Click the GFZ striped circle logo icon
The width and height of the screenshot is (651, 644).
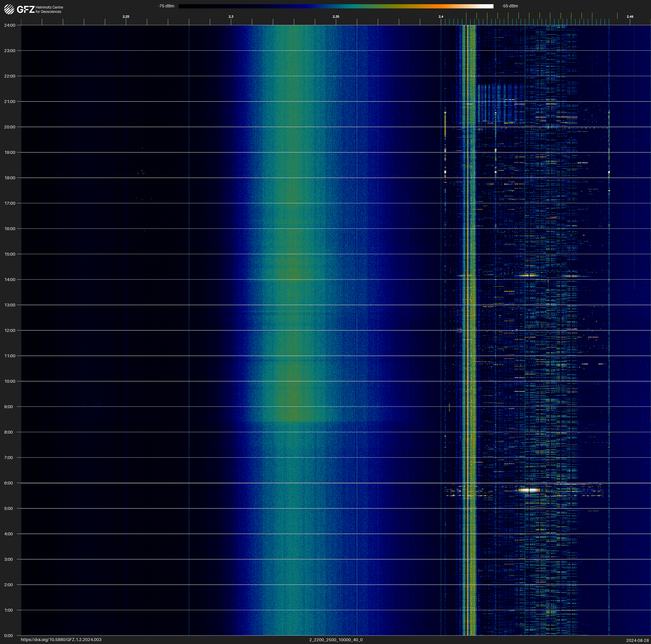(x=9, y=9)
